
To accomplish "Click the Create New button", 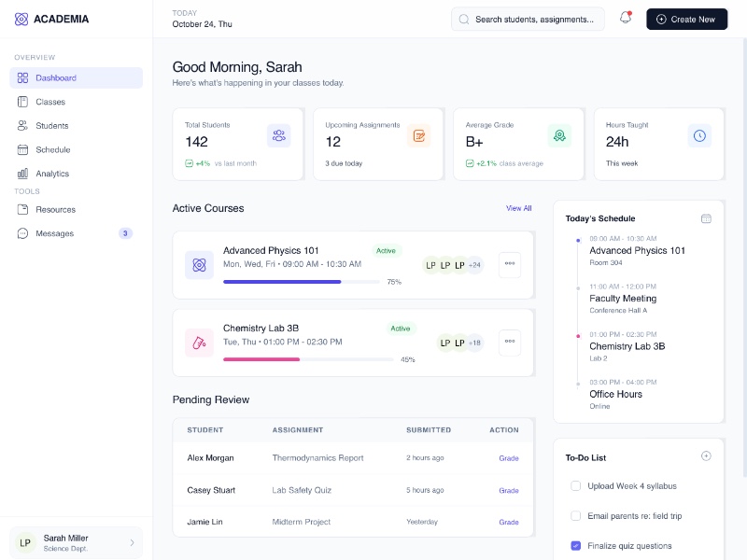I will [x=686, y=19].
